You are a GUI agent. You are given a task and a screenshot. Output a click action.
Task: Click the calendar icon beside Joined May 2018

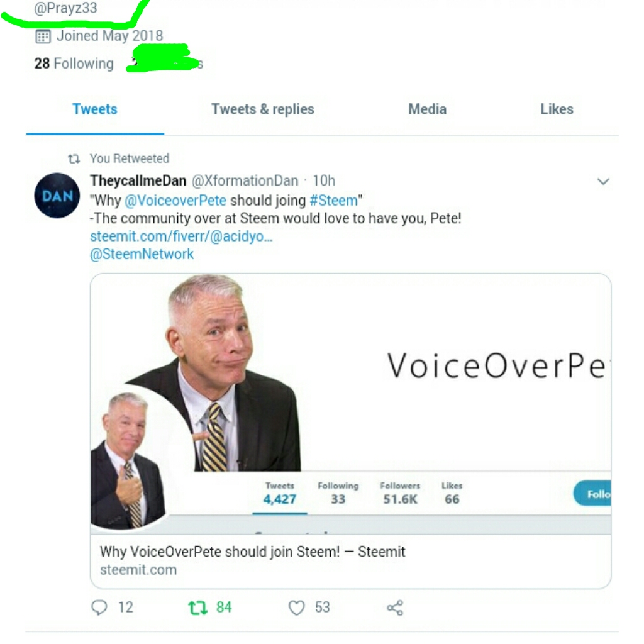(43, 36)
